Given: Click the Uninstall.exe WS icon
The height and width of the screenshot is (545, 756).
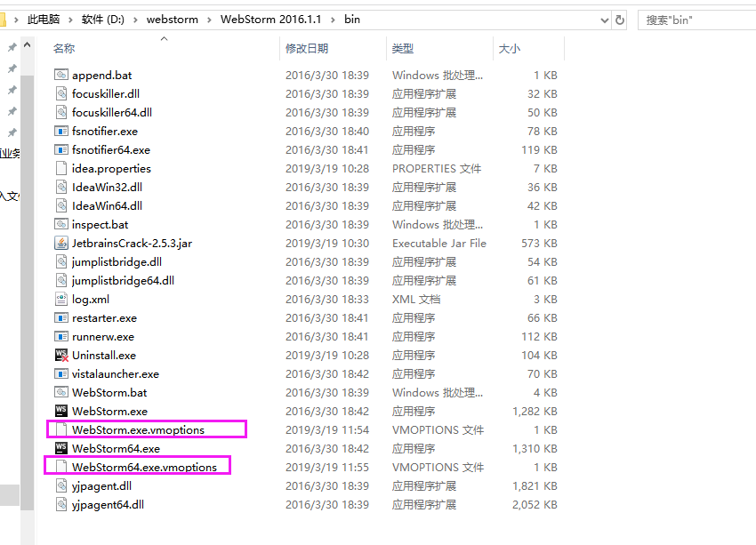Looking at the screenshot, I should click(61, 355).
